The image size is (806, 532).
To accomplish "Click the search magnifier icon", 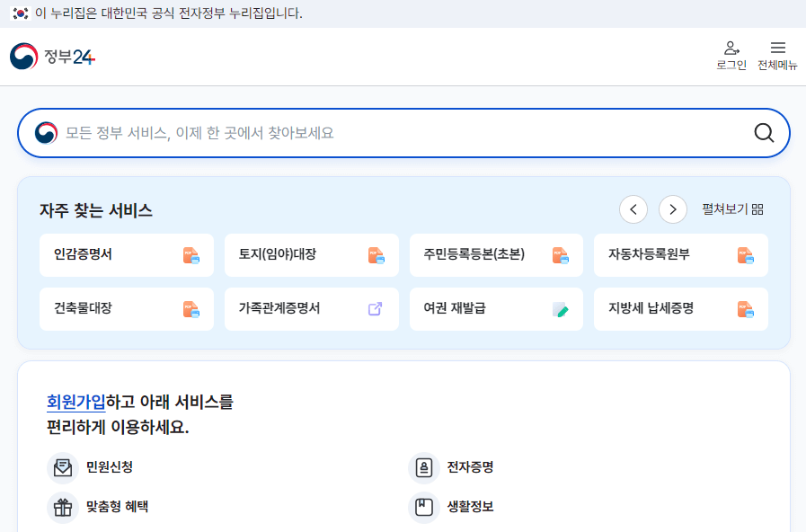I will point(763,133).
